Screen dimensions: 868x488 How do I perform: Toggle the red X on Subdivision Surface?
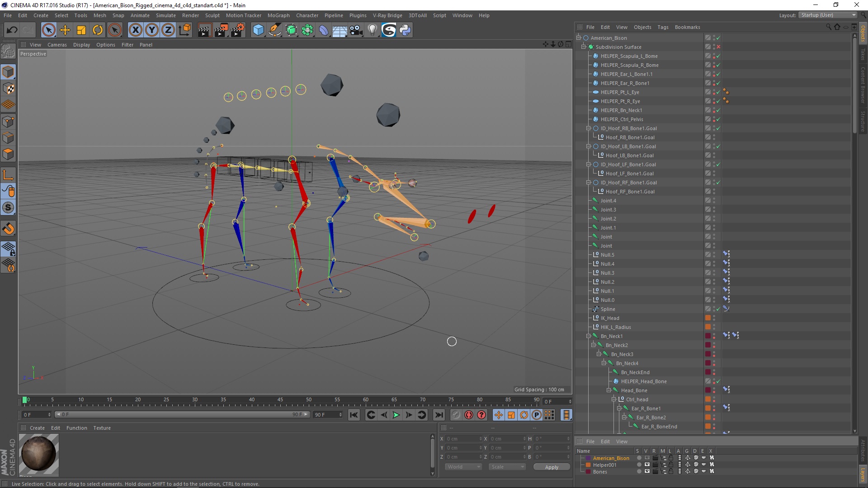pyautogui.click(x=718, y=47)
